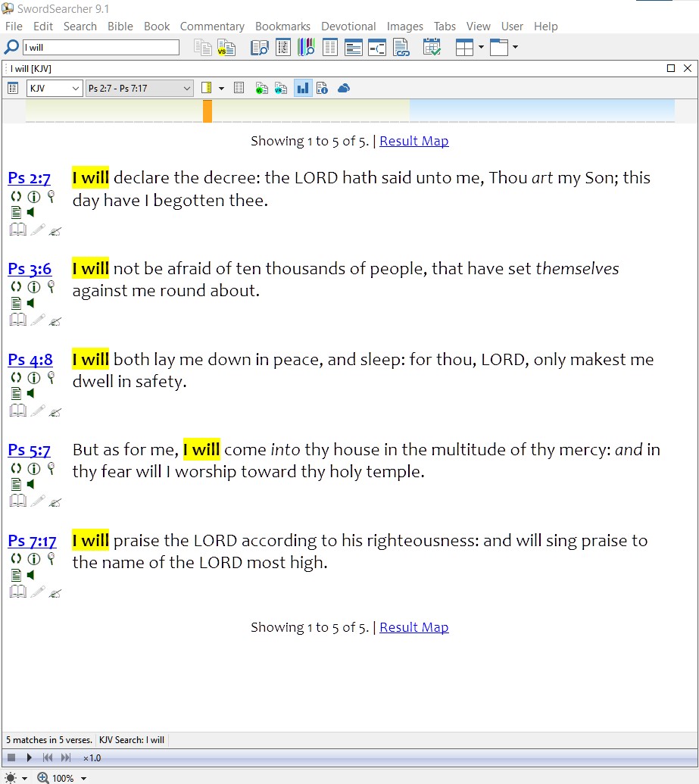Open the Commentary menu
This screenshot has height=784, width=699.
[x=212, y=26]
